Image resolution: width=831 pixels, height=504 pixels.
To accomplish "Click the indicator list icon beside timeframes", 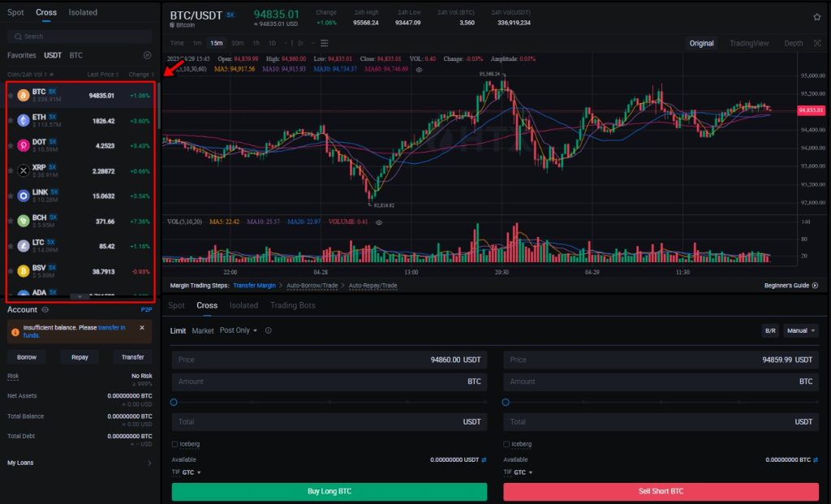I will [x=324, y=43].
